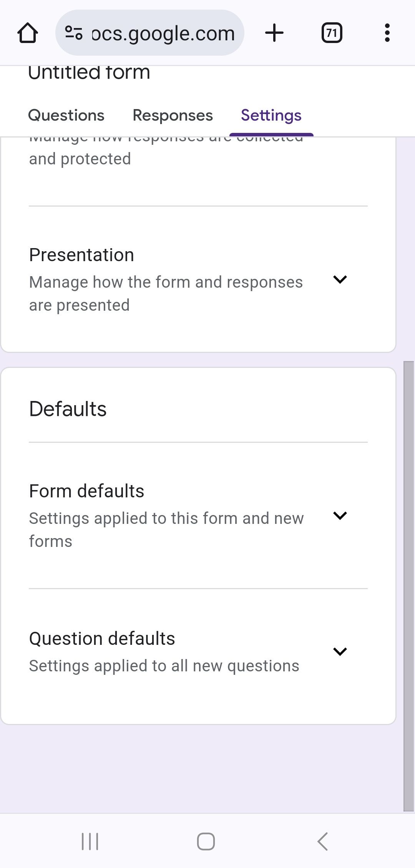Tap the Form defaults heading
This screenshot has height=868, width=415.
(86, 490)
